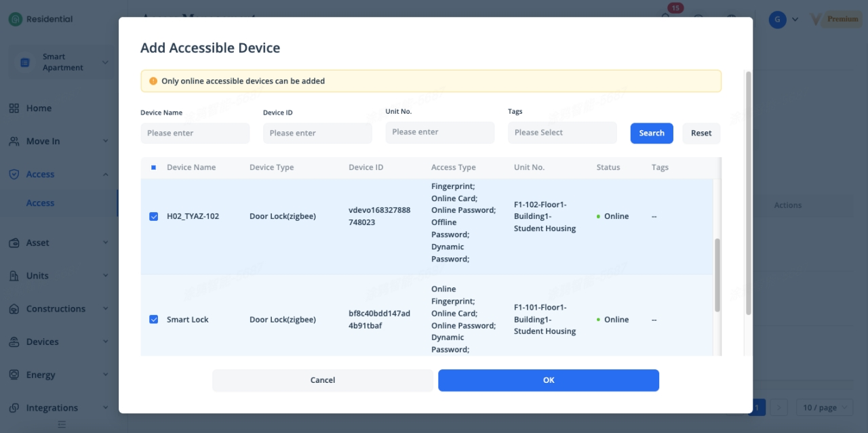This screenshot has width=868, height=433.
Task: Click the Home sidebar icon
Action: pyautogui.click(x=14, y=108)
